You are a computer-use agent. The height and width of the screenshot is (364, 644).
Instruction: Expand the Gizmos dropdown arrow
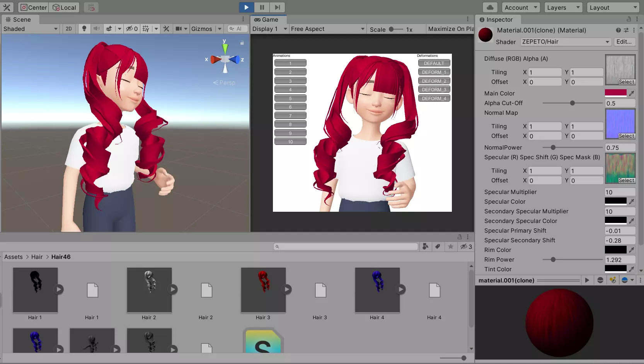(x=219, y=29)
